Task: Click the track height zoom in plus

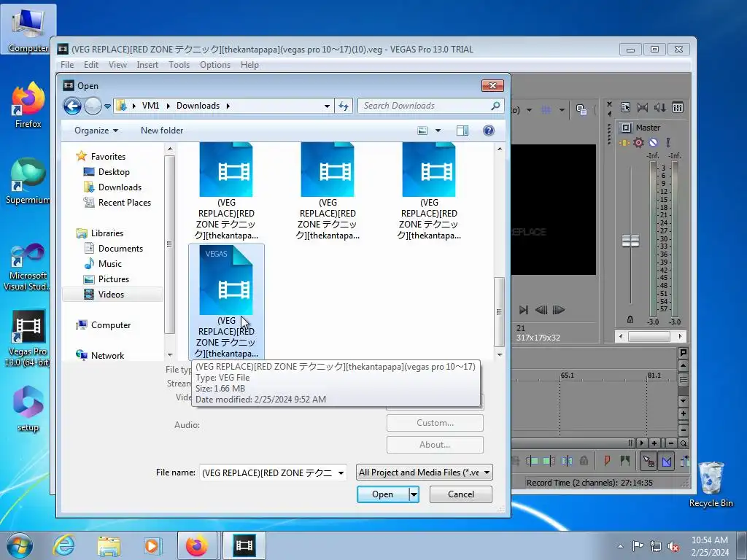Action: 683,414
